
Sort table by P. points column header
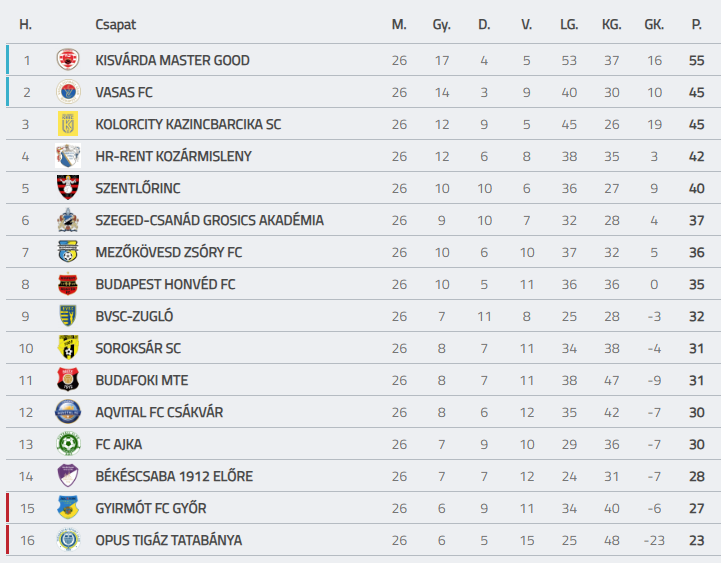[697, 24]
